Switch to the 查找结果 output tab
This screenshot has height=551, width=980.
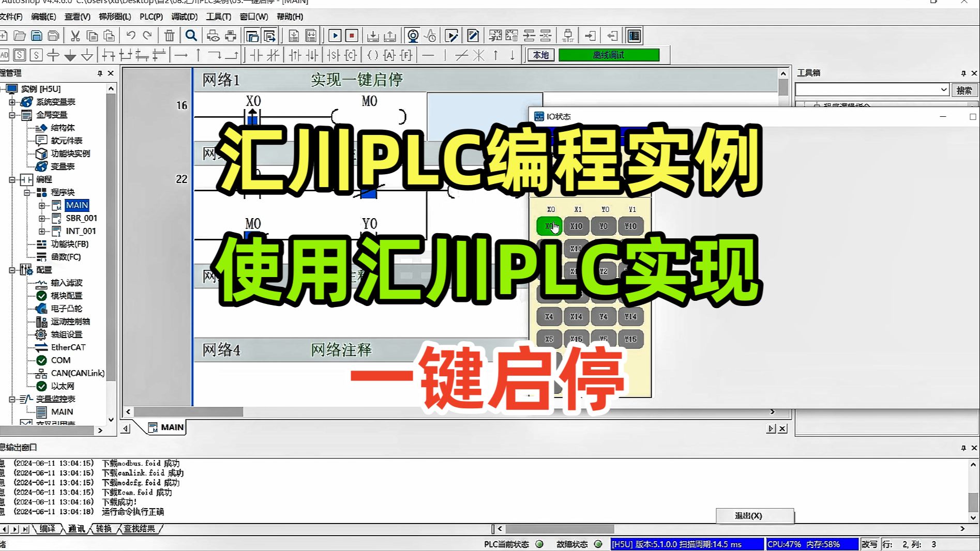coord(139,528)
